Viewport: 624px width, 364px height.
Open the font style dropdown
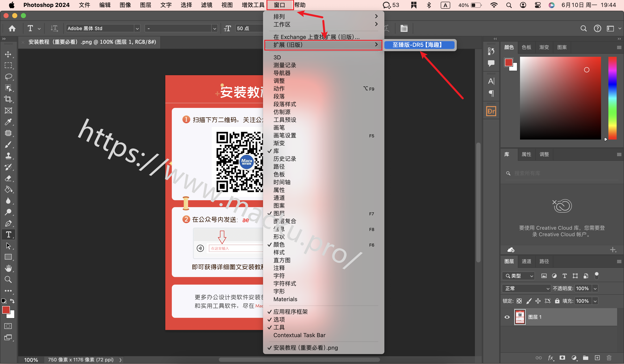tap(214, 28)
